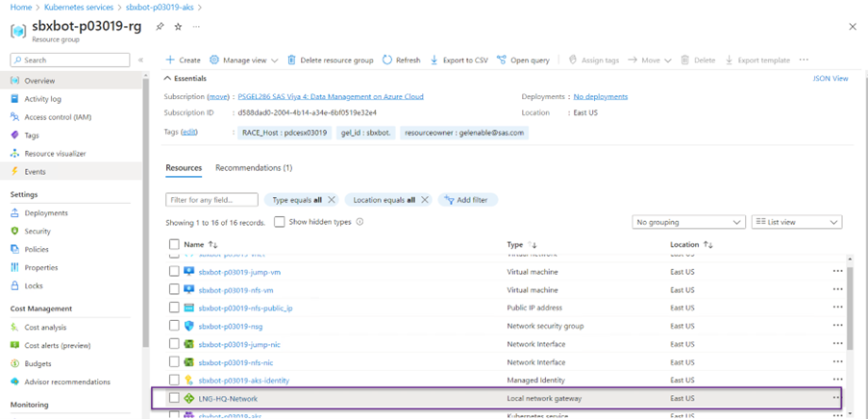
Task: Select all resources header checkbox
Action: tap(174, 244)
